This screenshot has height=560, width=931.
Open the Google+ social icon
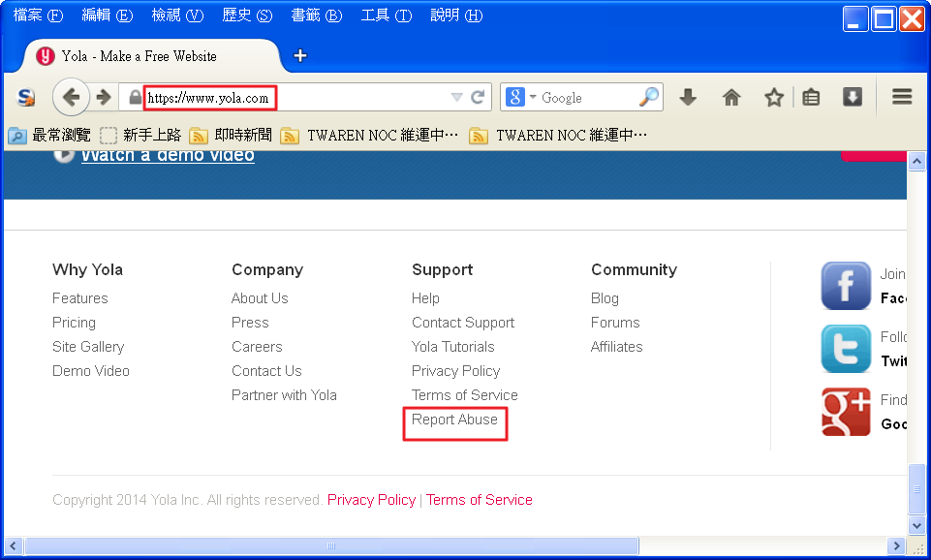(x=846, y=412)
